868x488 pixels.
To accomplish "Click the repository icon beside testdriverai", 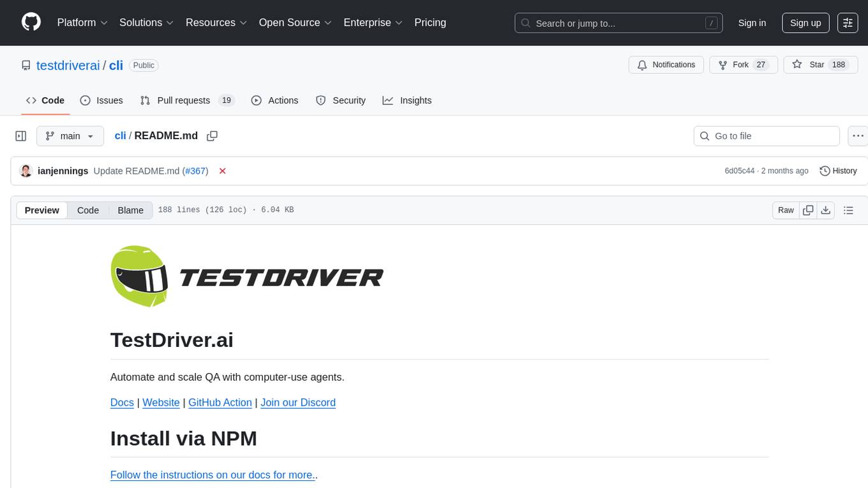I will 26,65.
